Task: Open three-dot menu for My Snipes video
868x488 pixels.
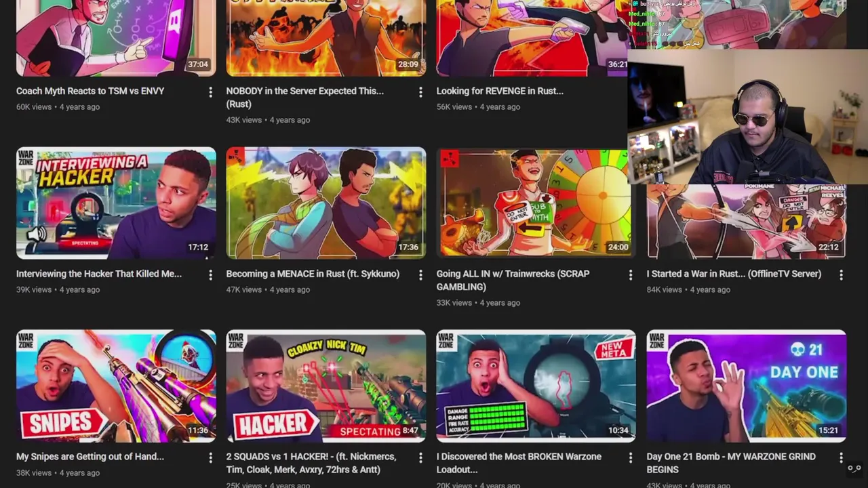Action: pos(210,458)
